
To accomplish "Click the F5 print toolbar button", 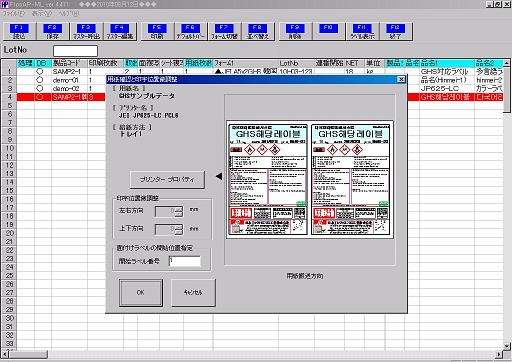I will pyautogui.click(x=157, y=32).
